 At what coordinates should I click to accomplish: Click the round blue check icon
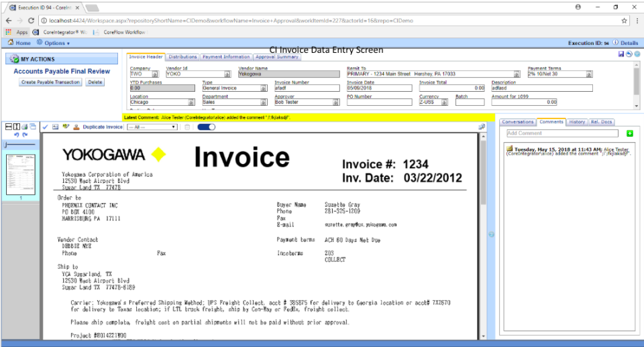point(637,54)
